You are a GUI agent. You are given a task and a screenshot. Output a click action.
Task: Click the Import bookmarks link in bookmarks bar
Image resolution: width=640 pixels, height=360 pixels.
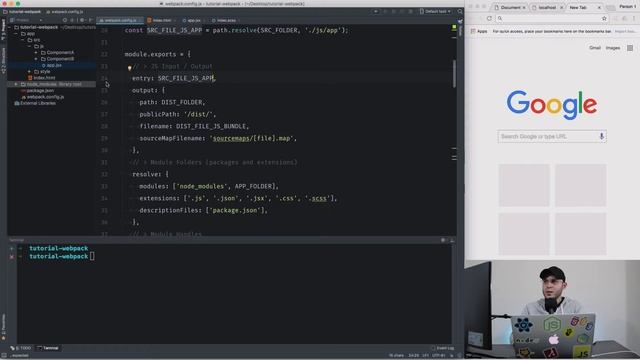click(625, 31)
